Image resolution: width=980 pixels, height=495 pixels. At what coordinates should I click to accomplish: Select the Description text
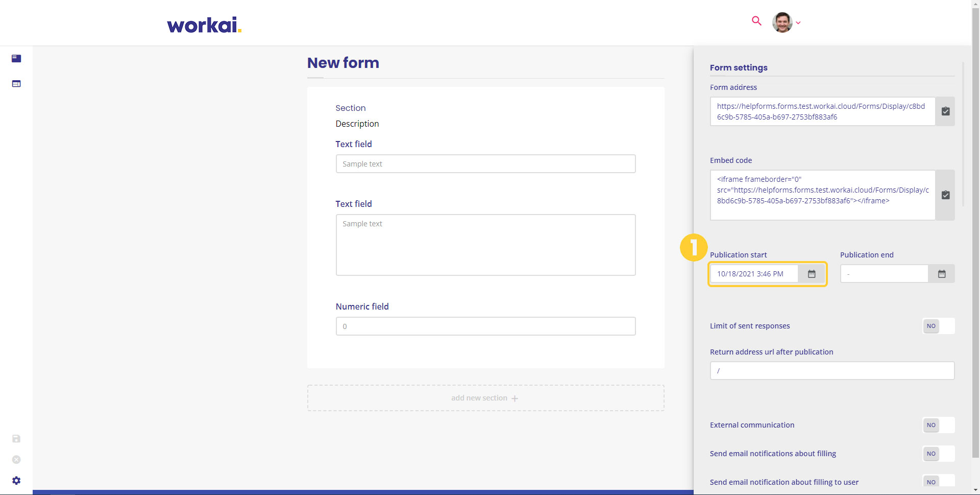(x=357, y=124)
